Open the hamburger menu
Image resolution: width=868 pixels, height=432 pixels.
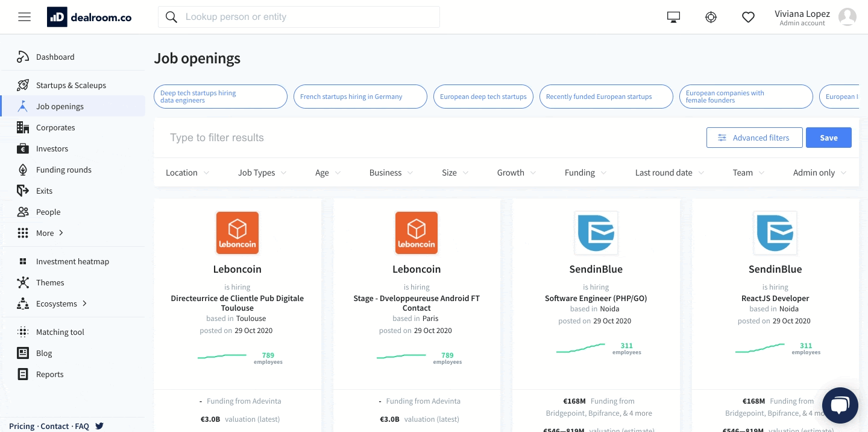(x=24, y=17)
